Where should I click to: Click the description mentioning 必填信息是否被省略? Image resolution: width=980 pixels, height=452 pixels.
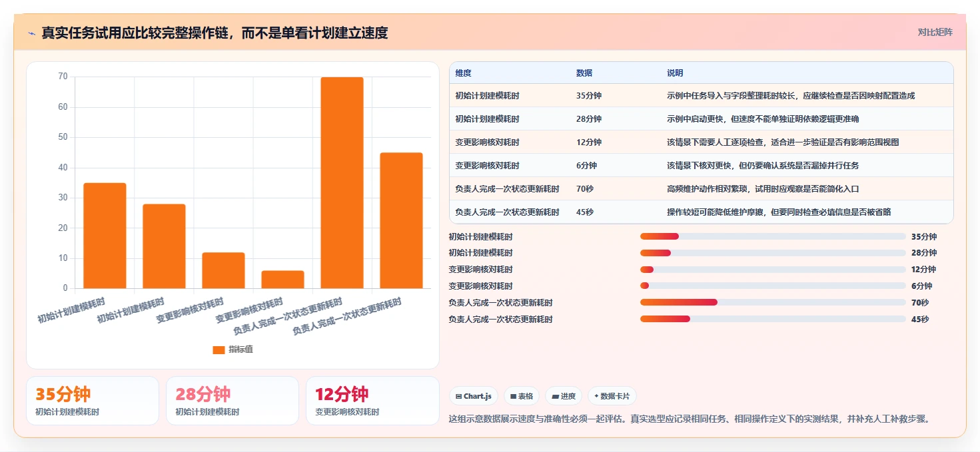click(779, 212)
